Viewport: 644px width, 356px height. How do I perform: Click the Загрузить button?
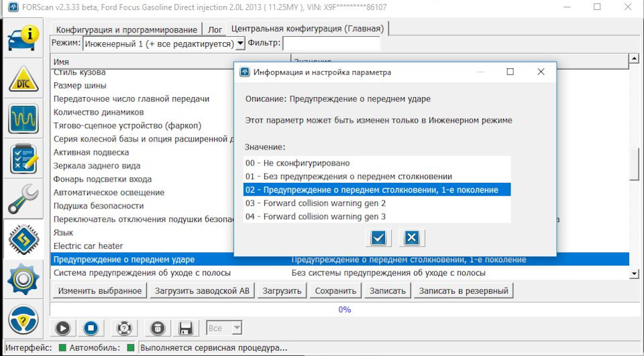point(282,291)
